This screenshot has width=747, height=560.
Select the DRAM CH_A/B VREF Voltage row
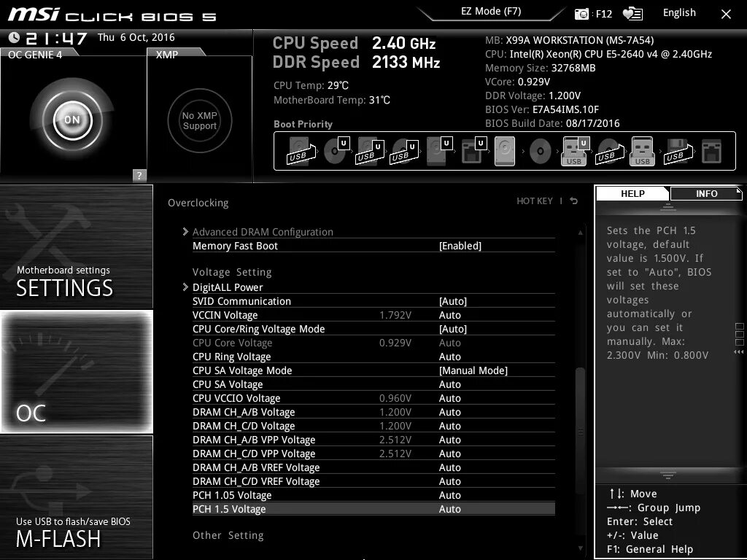373,467
